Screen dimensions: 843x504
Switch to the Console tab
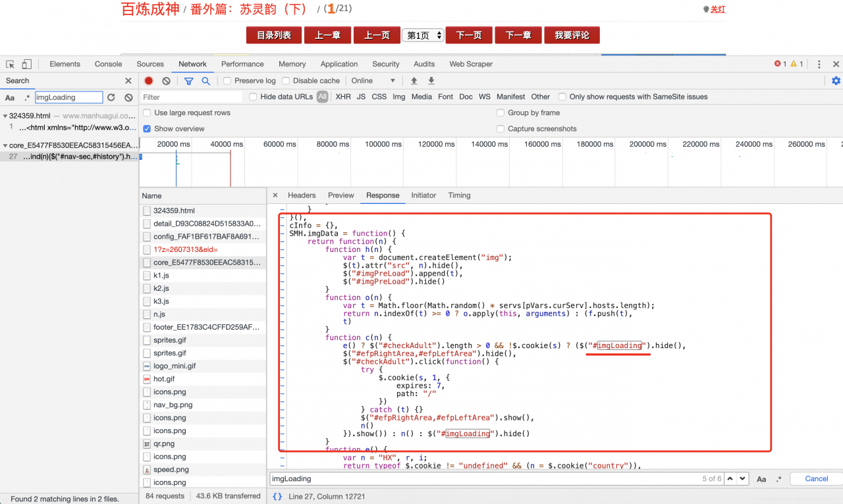coord(108,64)
